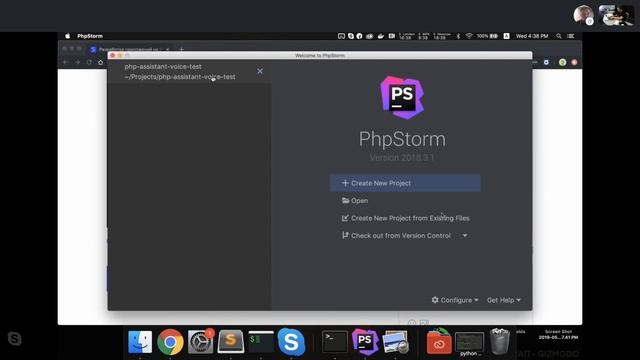Open Skype from the Dock
Screen dimensions: 640x360
tap(291, 342)
